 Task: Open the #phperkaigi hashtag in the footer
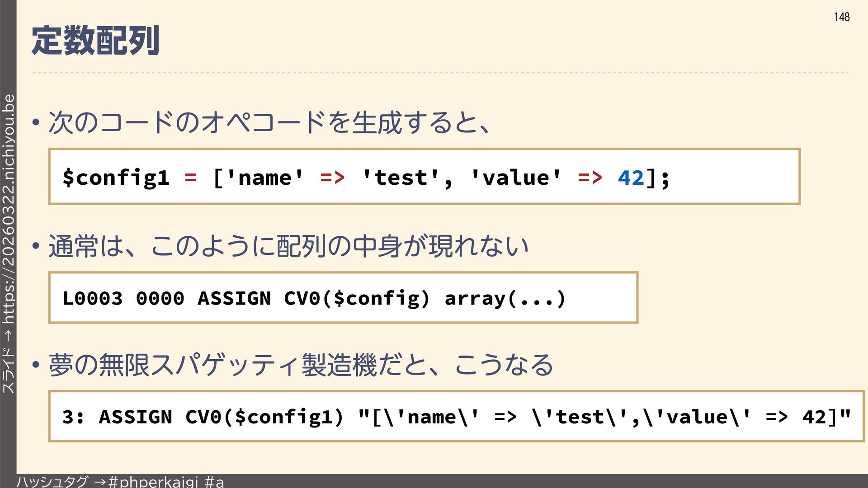coord(153,482)
